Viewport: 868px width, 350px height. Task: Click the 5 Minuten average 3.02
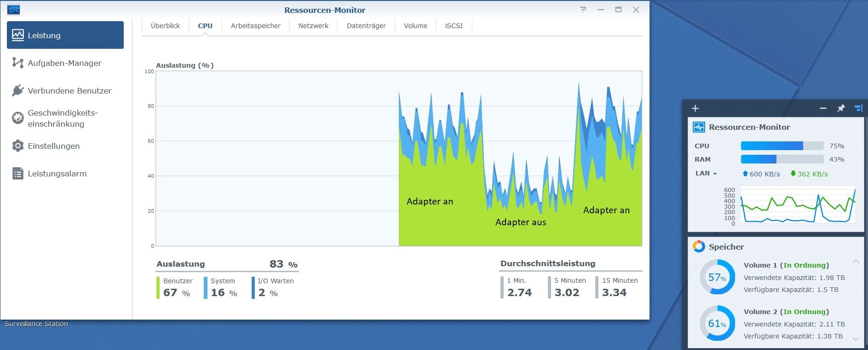[567, 292]
